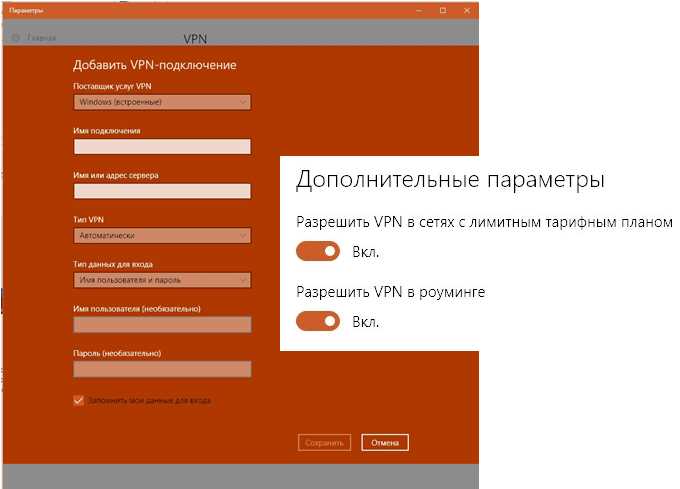
Task: Toggle the allow VPN in roaming switch
Action: [x=318, y=321]
